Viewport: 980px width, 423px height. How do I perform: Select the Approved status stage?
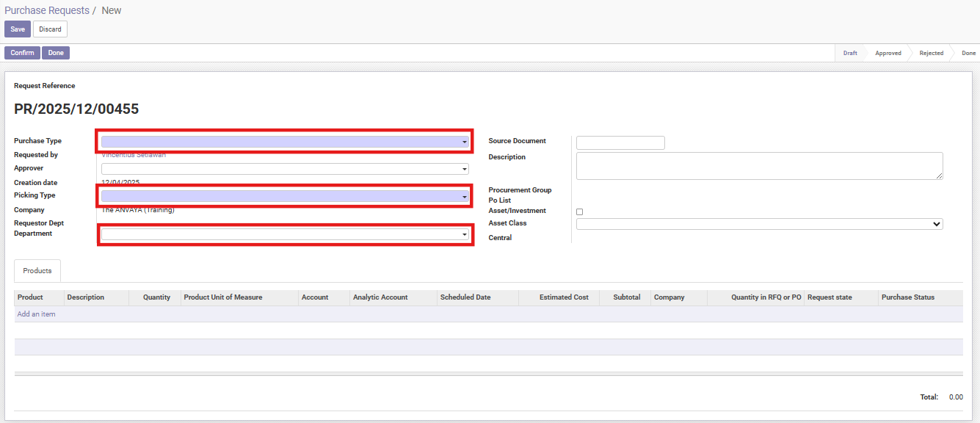pos(888,53)
